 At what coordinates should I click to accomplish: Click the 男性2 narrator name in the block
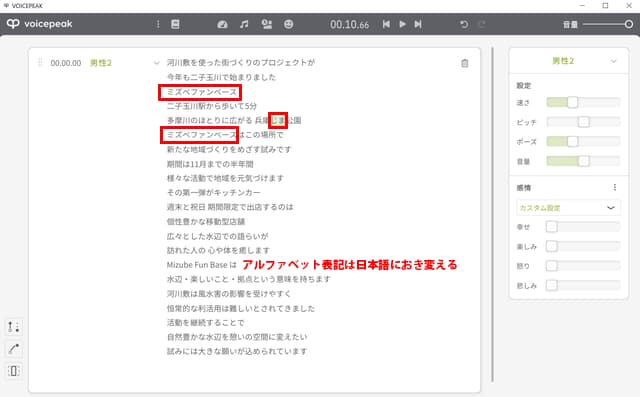[101, 63]
